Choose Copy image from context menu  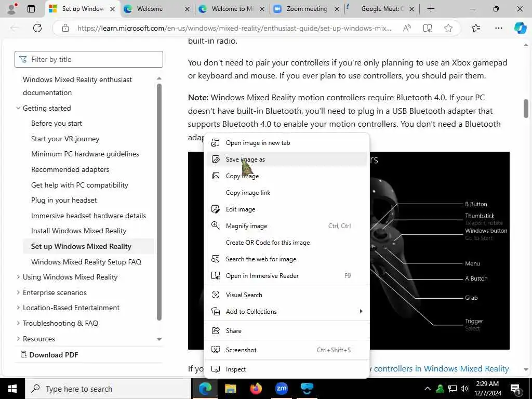287,176
